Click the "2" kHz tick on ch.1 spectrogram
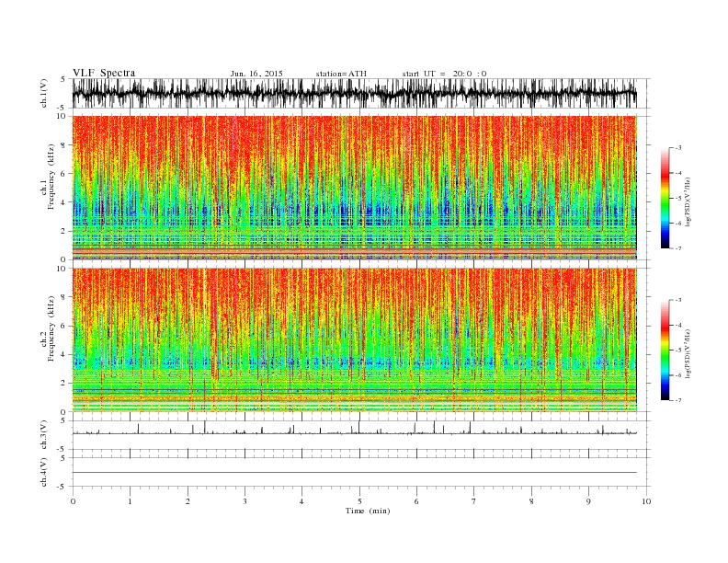 tap(64, 231)
